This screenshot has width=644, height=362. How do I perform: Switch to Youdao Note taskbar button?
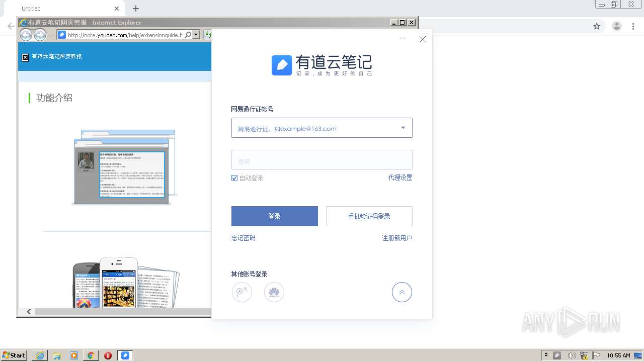point(125,355)
